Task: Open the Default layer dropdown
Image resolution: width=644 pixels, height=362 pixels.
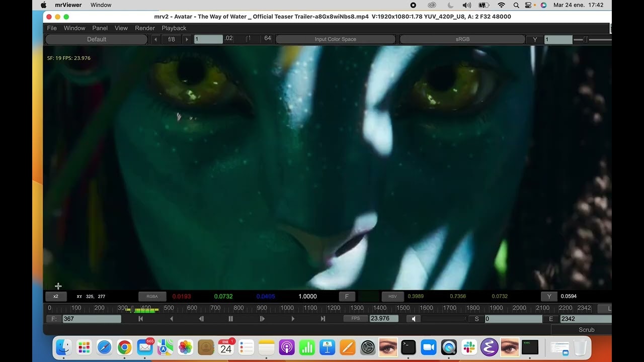Action: coord(97,39)
